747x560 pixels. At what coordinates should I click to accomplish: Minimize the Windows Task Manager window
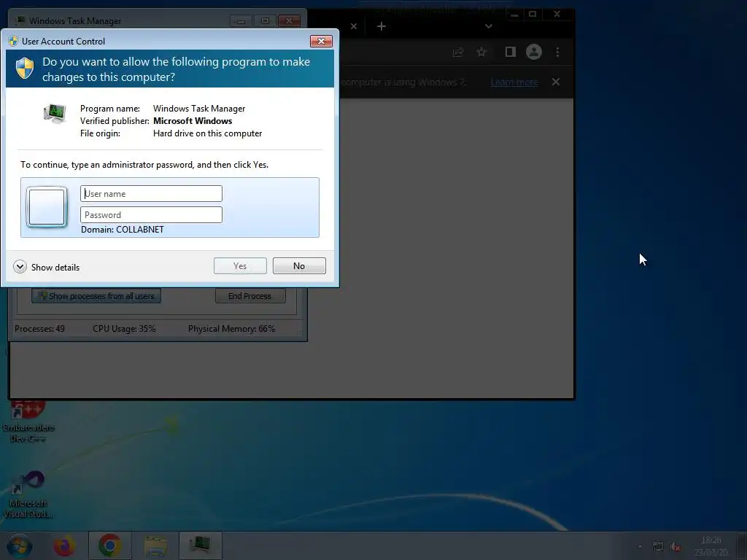[x=241, y=21]
